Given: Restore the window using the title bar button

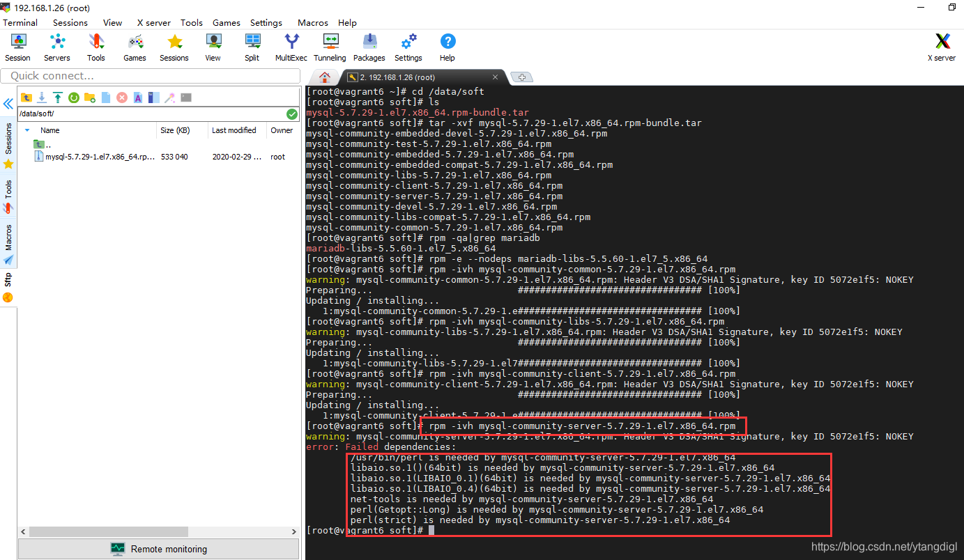Looking at the screenshot, I should coord(952,7).
